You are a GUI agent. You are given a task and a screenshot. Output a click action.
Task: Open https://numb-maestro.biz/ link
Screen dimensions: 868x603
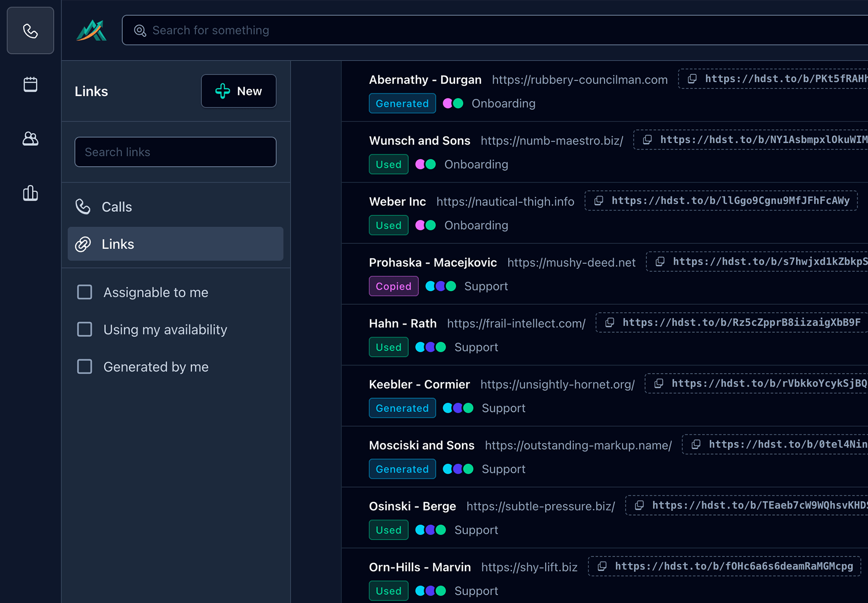[552, 140]
